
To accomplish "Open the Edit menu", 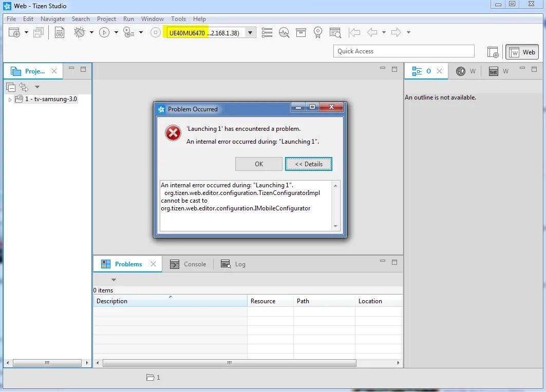I will tap(28, 19).
